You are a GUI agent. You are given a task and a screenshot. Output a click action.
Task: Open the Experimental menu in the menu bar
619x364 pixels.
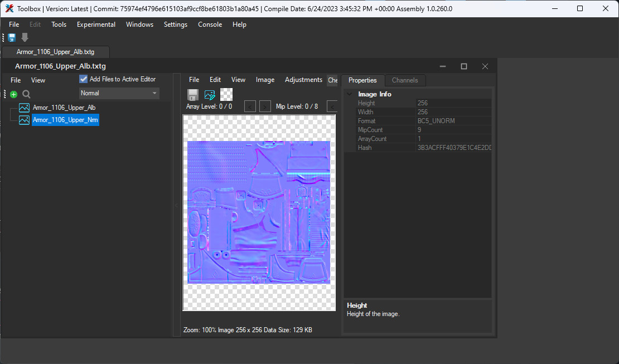point(96,24)
